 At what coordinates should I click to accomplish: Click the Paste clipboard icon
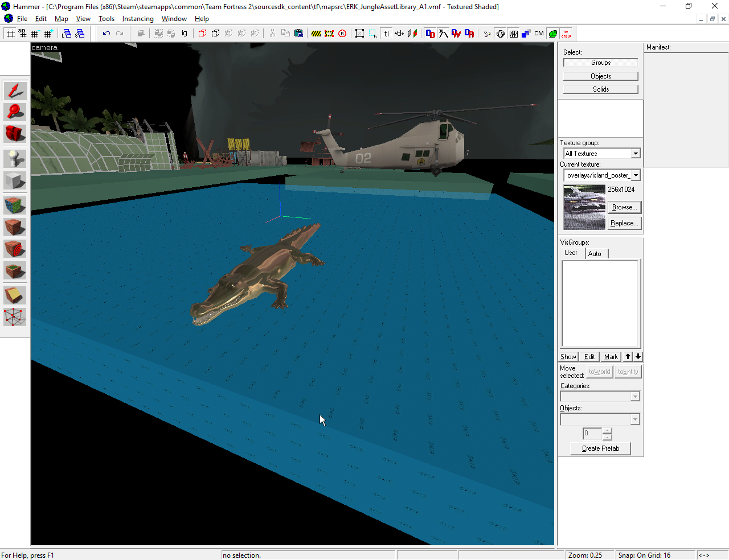pyautogui.click(x=298, y=34)
